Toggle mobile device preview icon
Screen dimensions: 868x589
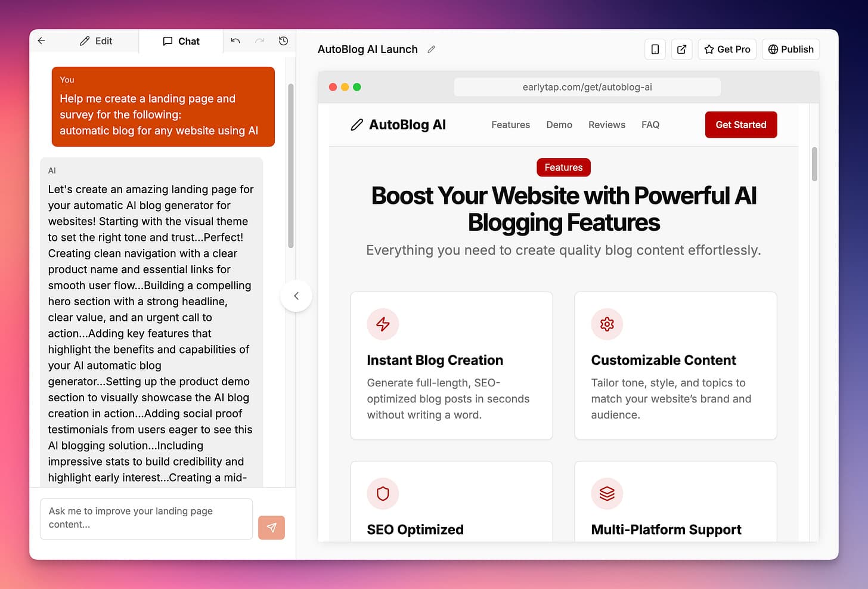click(x=655, y=49)
